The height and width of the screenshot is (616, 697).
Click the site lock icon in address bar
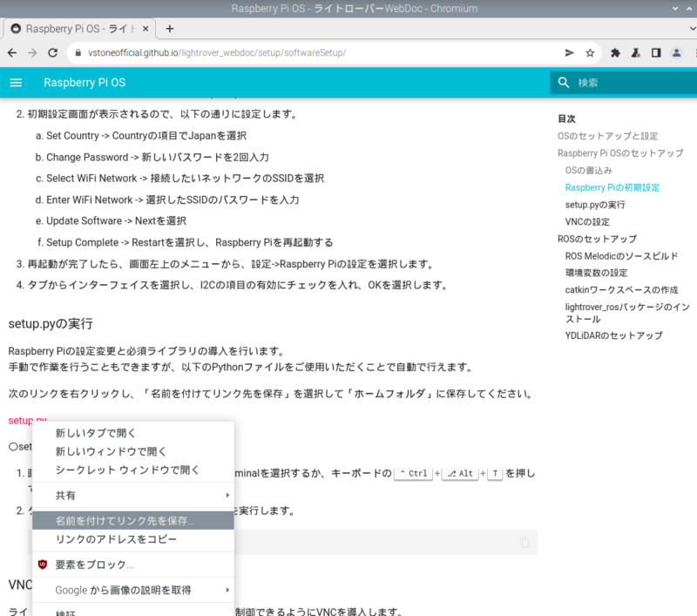click(x=78, y=53)
